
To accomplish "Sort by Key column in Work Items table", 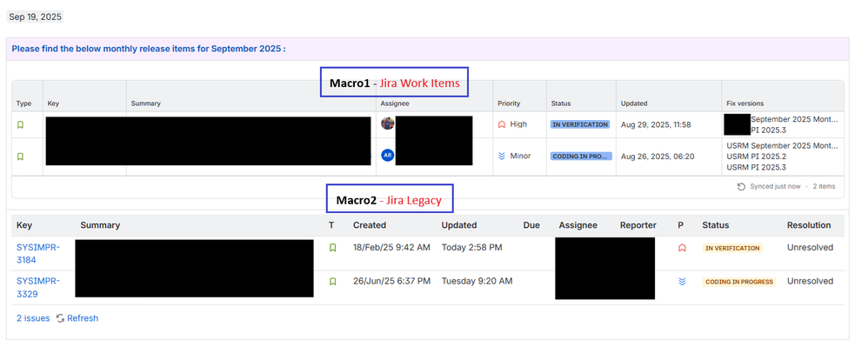I will 53,103.
